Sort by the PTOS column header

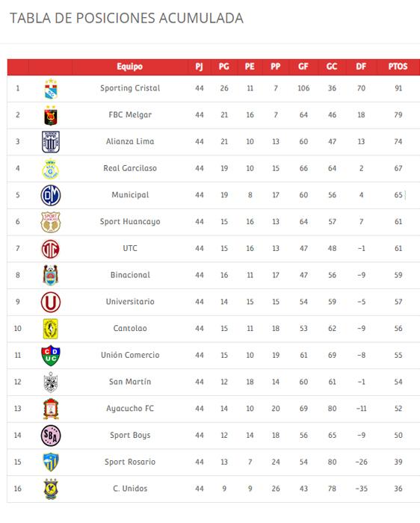398,66
